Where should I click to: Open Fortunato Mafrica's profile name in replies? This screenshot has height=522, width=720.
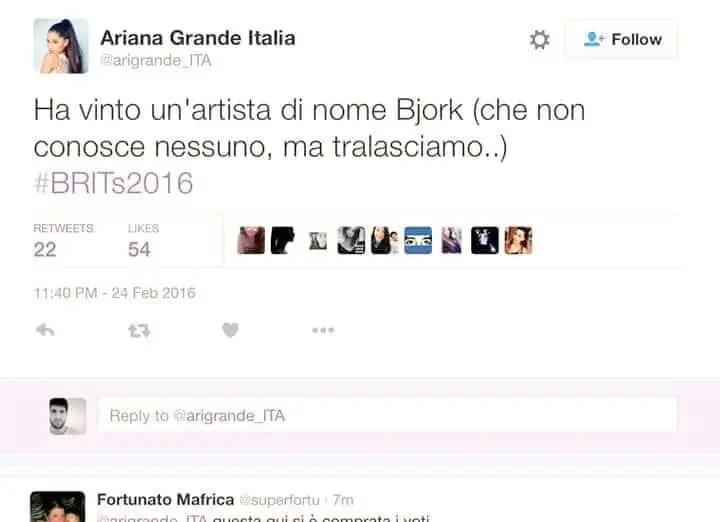(x=166, y=500)
